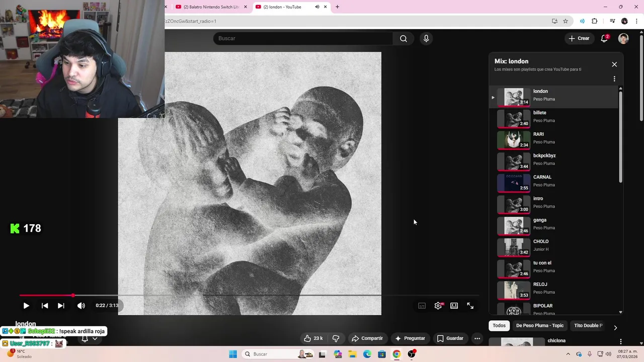Screen dimensions: 644x362
Task: Open Chrome three-dot menu
Action: [636, 21]
